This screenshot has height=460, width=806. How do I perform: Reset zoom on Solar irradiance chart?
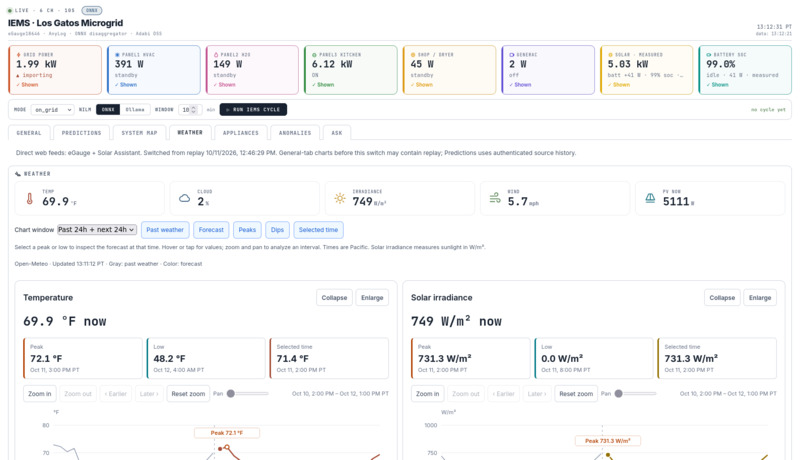[x=576, y=394]
